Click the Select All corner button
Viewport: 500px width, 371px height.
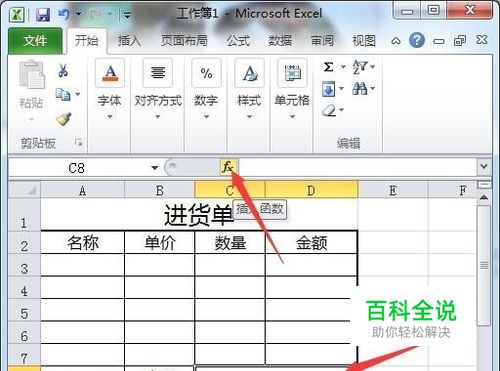pyautogui.click(x=24, y=190)
